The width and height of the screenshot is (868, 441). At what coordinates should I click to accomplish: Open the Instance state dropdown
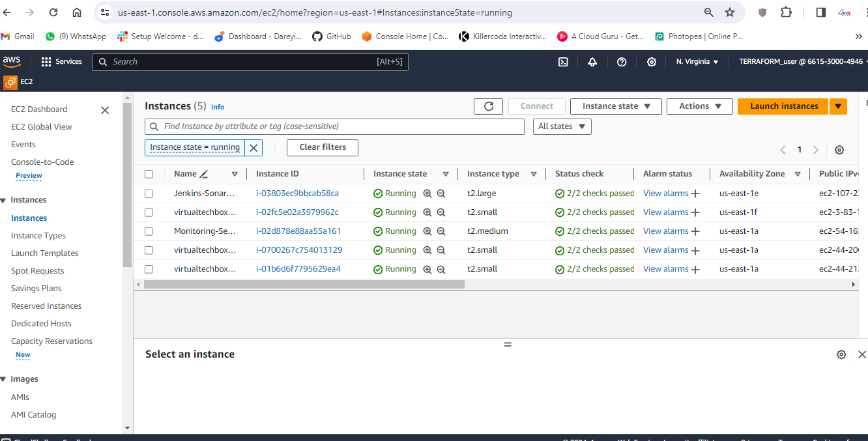616,106
